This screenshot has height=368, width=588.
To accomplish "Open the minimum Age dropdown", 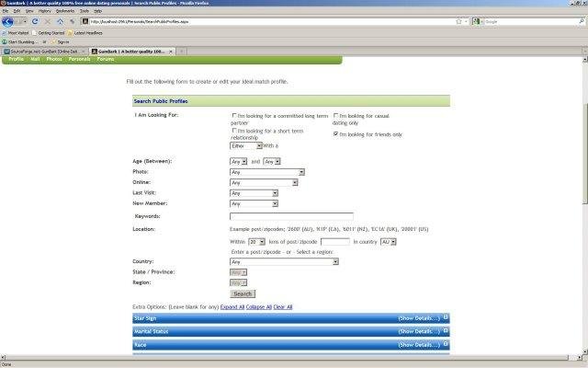I will 238,162.
